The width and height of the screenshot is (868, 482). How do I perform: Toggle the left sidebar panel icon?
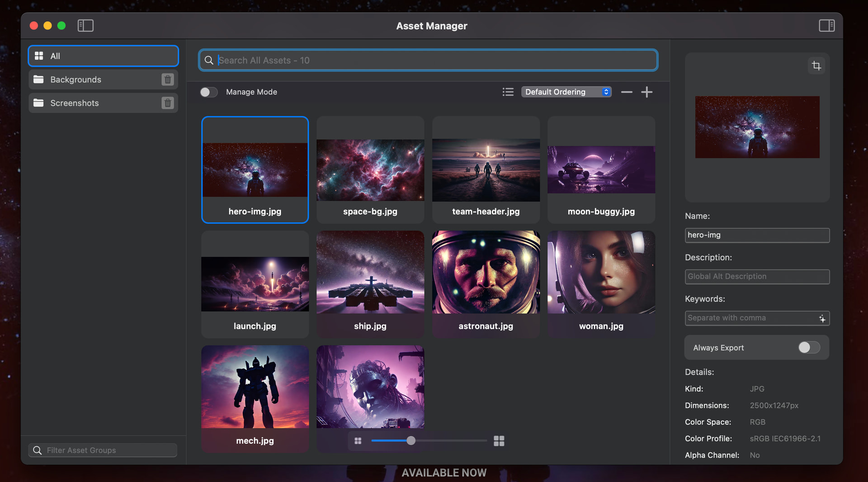(85, 26)
